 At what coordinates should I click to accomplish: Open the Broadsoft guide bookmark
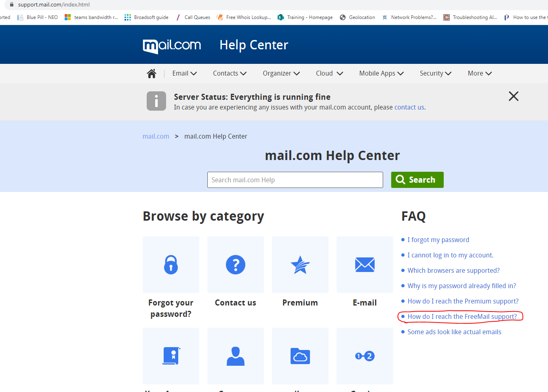coord(146,17)
